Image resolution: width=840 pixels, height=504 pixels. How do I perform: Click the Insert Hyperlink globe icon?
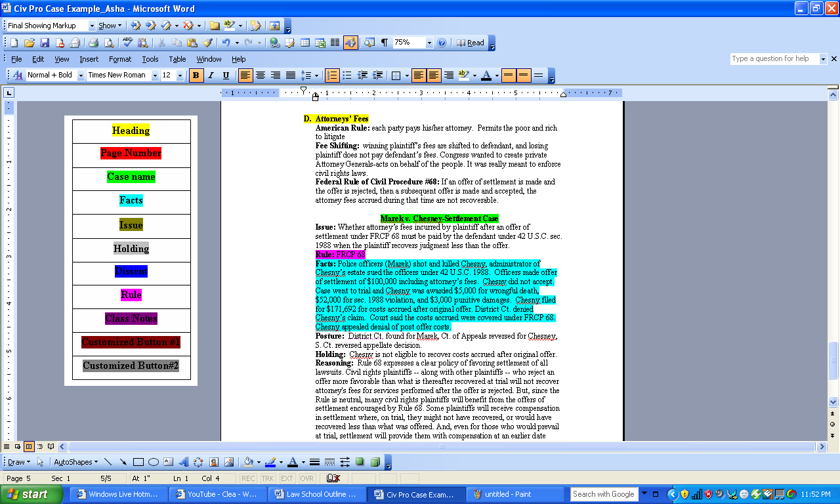(x=274, y=43)
